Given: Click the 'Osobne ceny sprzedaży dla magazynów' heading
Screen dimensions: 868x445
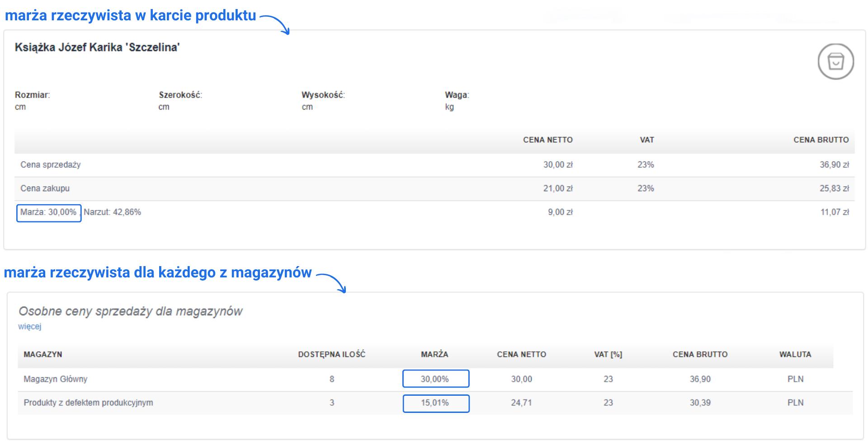Looking at the screenshot, I should [131, 311].
